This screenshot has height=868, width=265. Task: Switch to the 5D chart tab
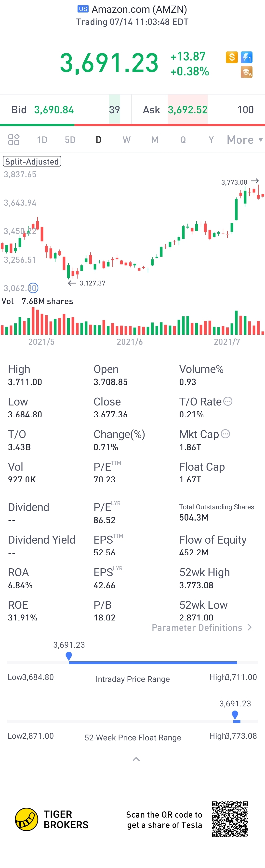70,140
